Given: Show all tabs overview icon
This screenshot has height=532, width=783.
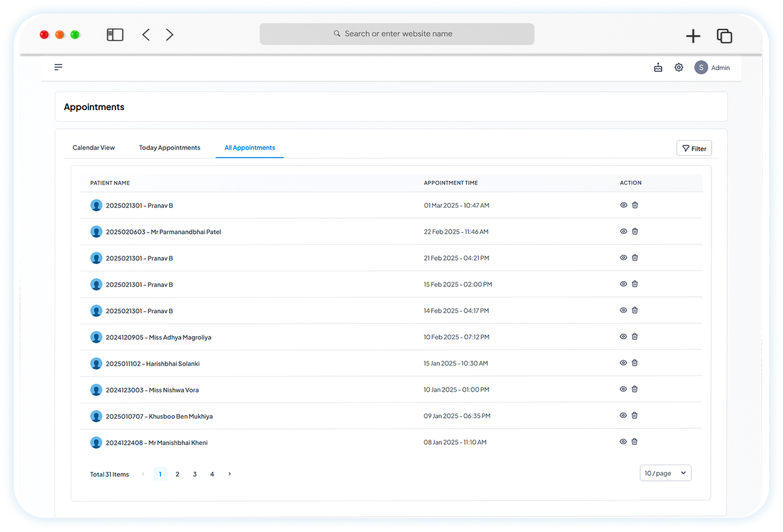Looking at the screenshot, I should [724, 36].
